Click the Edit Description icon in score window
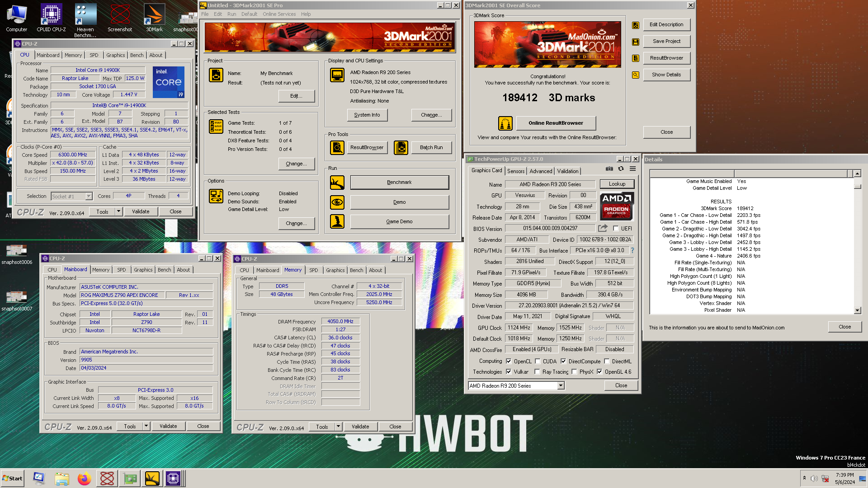868x488 pixels. point(636,25)
